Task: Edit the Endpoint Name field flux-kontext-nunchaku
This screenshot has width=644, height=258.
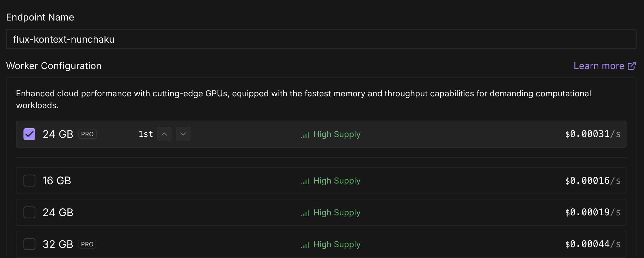Action: pos(321,39)
